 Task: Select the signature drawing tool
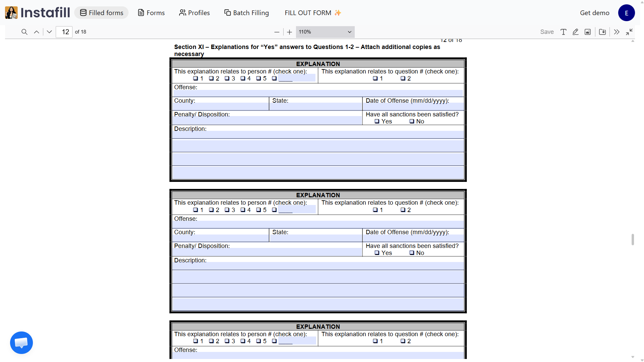575,32
